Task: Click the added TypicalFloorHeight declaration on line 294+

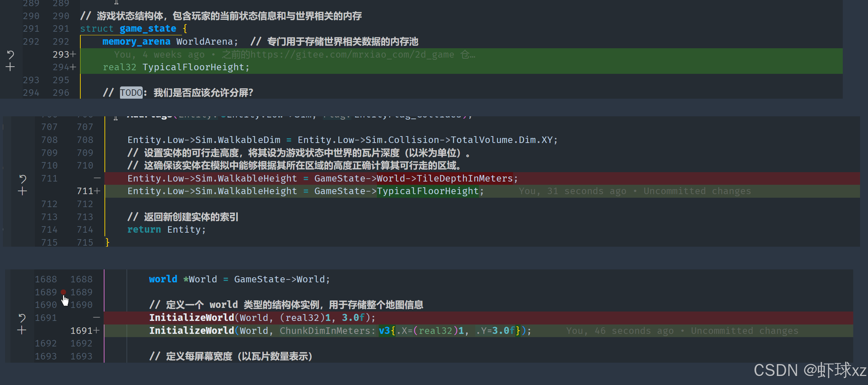Action: point(176,67)
